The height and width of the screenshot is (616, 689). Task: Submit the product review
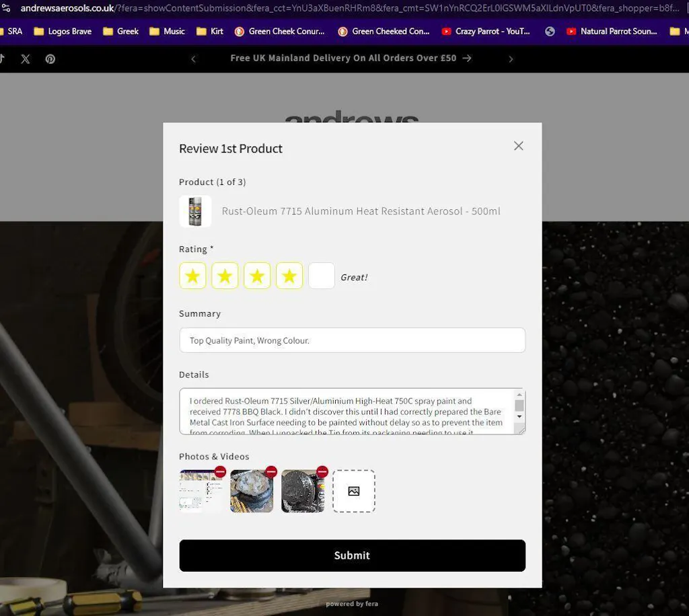click(x=352, y=555)
